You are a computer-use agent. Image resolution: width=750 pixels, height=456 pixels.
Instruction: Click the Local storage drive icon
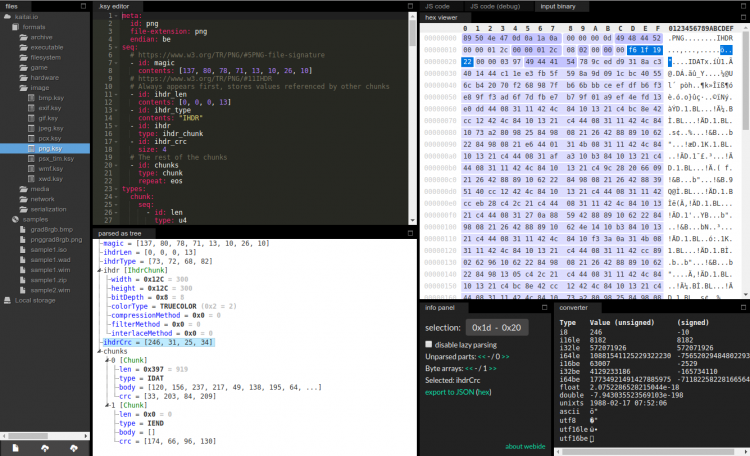(6, 299)
